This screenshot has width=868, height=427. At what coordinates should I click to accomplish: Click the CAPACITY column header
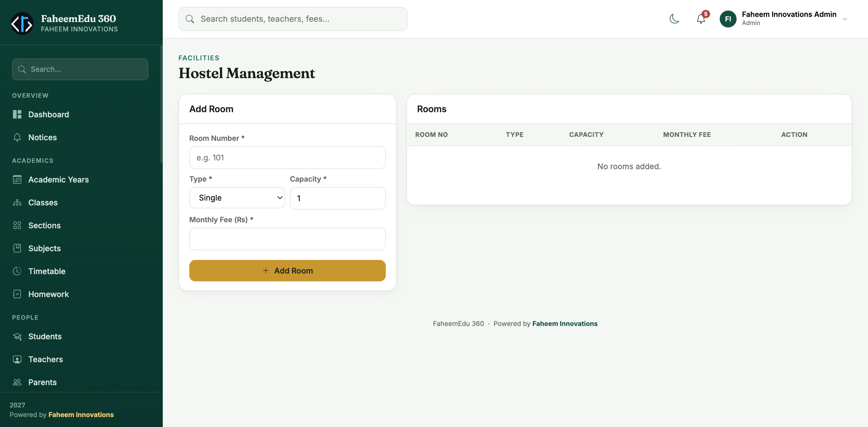(x=586, y=135)
